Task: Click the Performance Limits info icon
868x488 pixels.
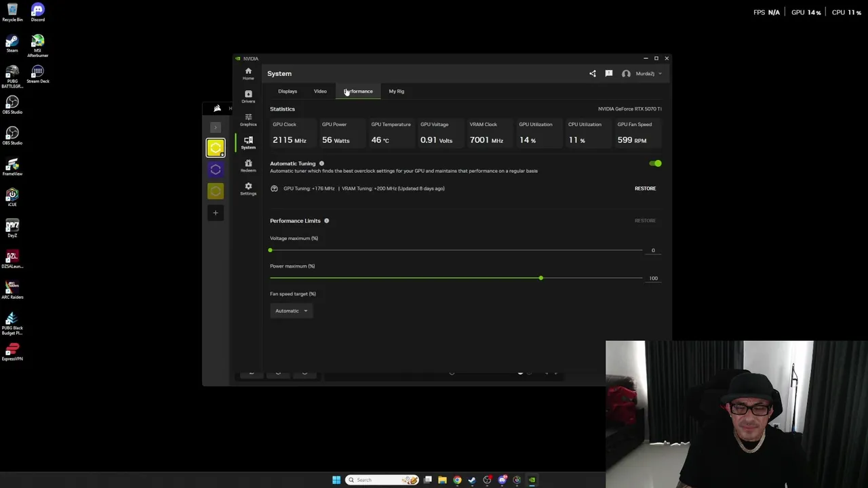Action: tap(326, 220)
